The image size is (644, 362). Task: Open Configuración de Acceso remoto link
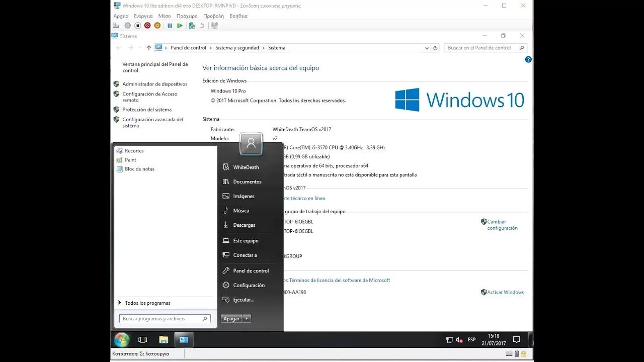150,97
